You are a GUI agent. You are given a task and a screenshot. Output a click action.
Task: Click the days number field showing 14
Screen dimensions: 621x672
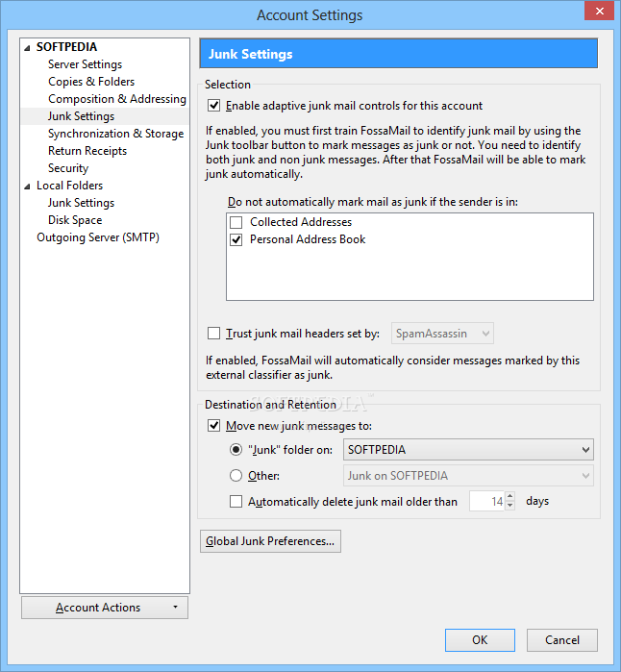(x=487, y=501)
